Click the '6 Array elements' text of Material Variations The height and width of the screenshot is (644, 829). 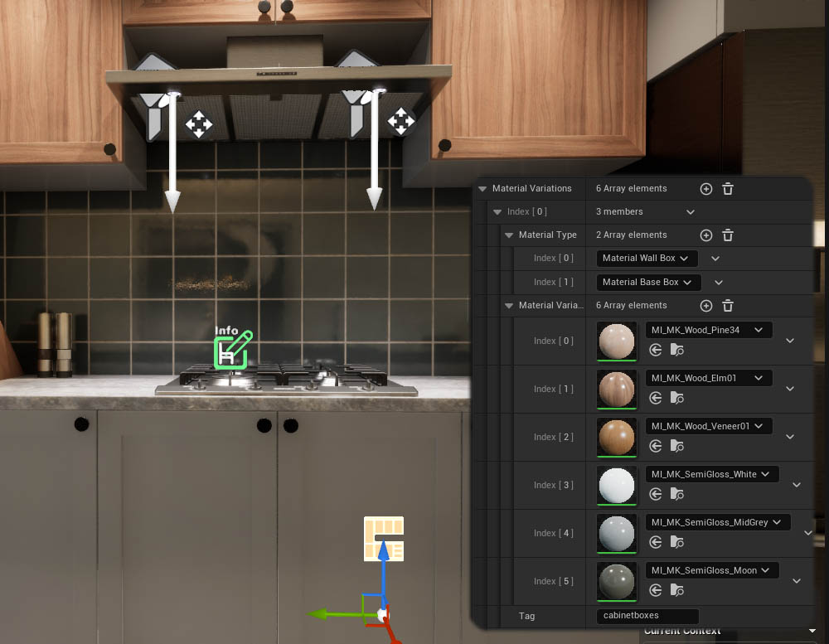pos(631,189)
